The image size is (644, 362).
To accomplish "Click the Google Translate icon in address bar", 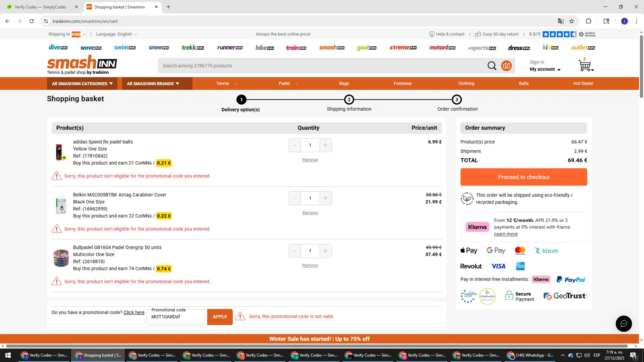I will (x=560, y=21).
